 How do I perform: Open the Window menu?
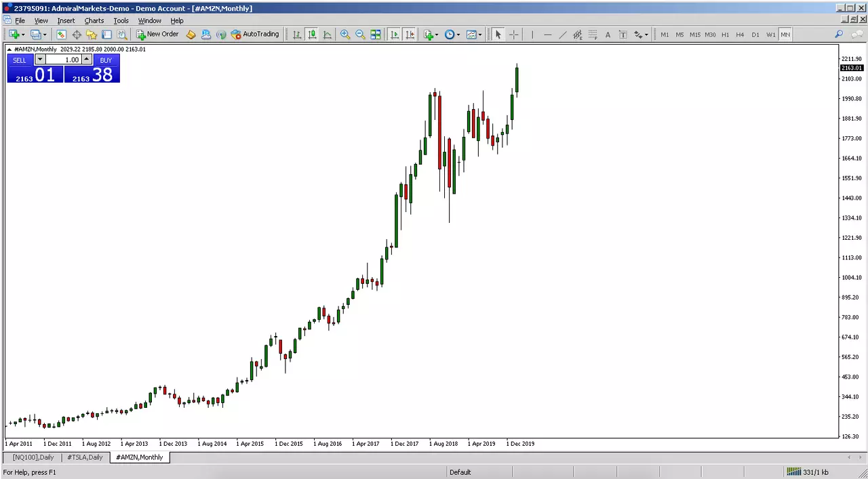[150, 20]
